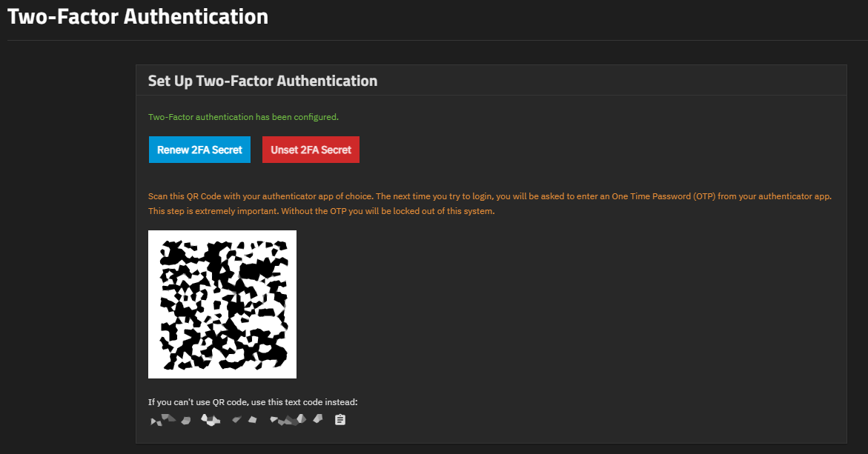Click the 'locked out of this system' warning line

321,211
